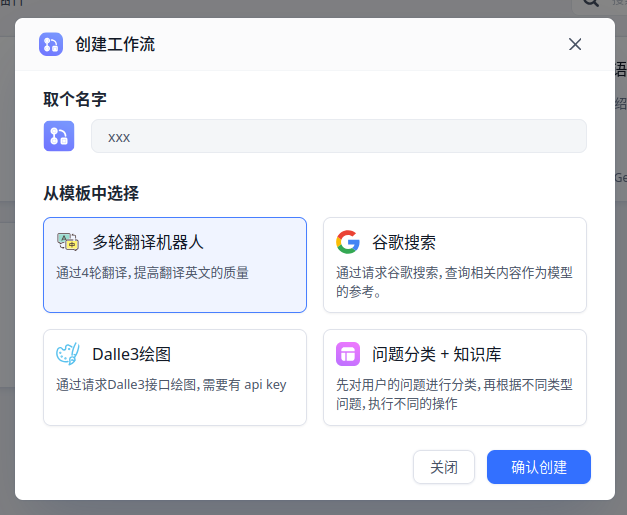This screenshot has height=515, width=627.
Task: Select the 多轮翻译机器人 template title
Action: click(148, 242)
